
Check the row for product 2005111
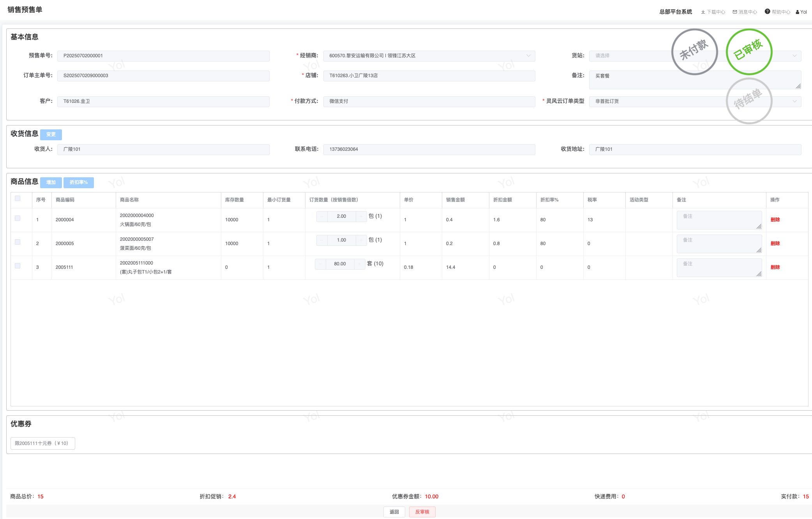(18, 266)
